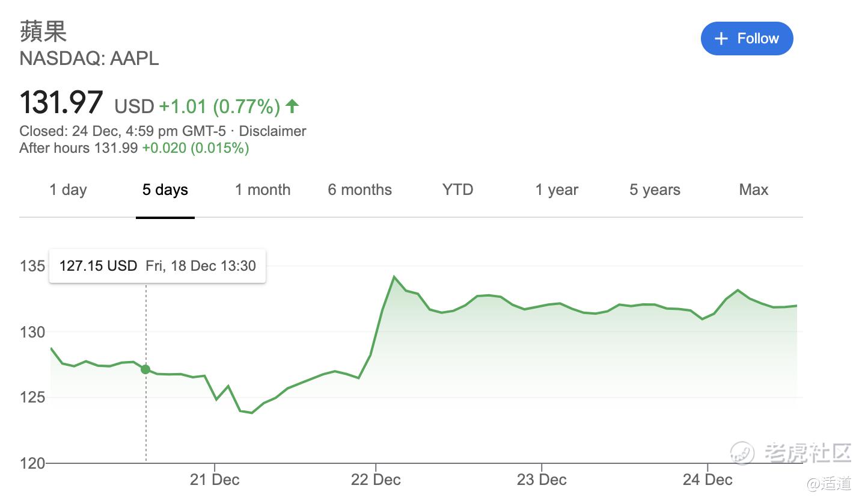
Task: Click the green data point marker on chart
Action: 145,369
